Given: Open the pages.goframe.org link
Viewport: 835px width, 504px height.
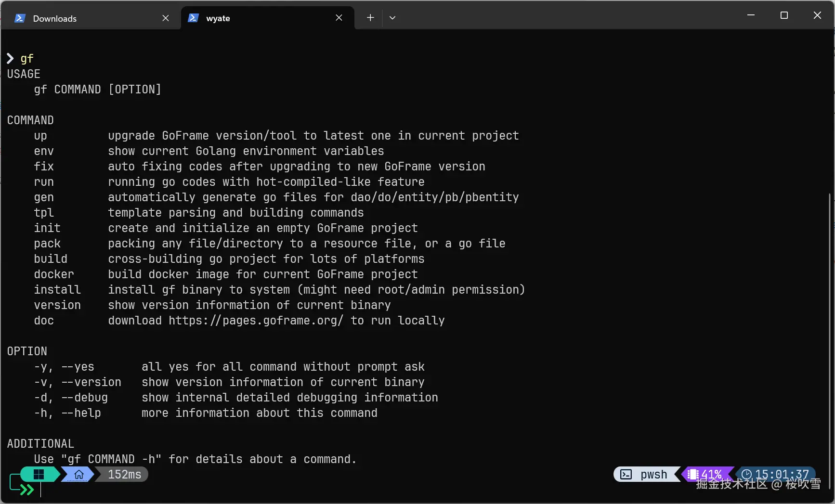Looking at the screenshot, I should point(256,321).
